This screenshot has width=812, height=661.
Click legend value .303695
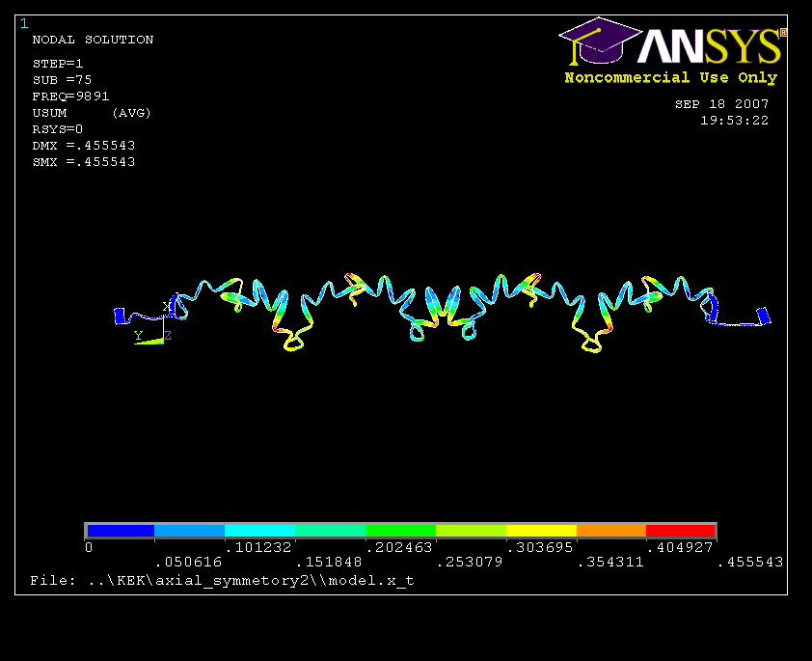pyautogui.click(x=540, y=547)
